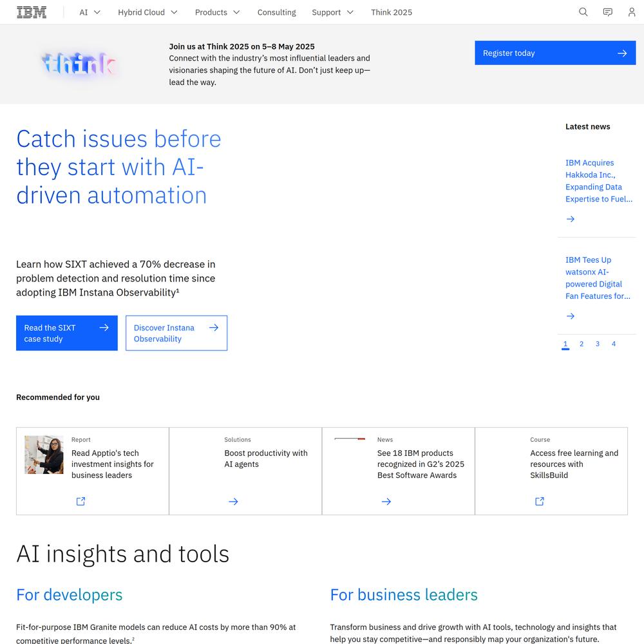This screenshot has height=644, width=644.
Task: Open Boost productivity with AI agents card
Action: pyautogui.click(x=245, y=471)
